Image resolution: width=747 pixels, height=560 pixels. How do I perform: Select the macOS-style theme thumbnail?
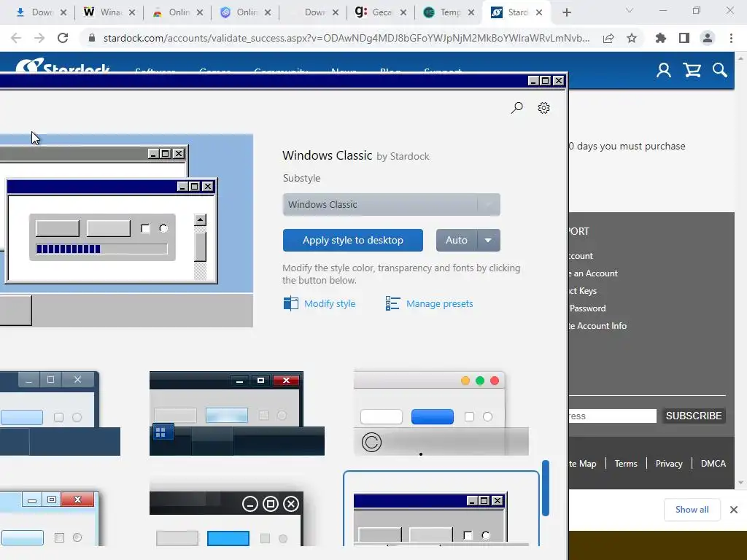point(441,413)
